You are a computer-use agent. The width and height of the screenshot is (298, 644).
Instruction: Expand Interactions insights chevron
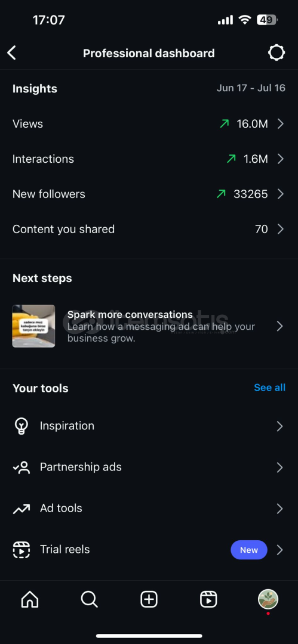coord(280,159)
